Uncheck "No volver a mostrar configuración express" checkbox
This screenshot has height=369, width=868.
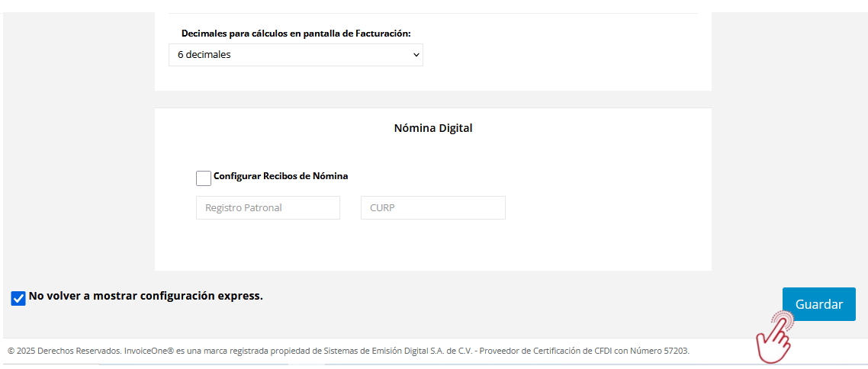tap(18, 298)
